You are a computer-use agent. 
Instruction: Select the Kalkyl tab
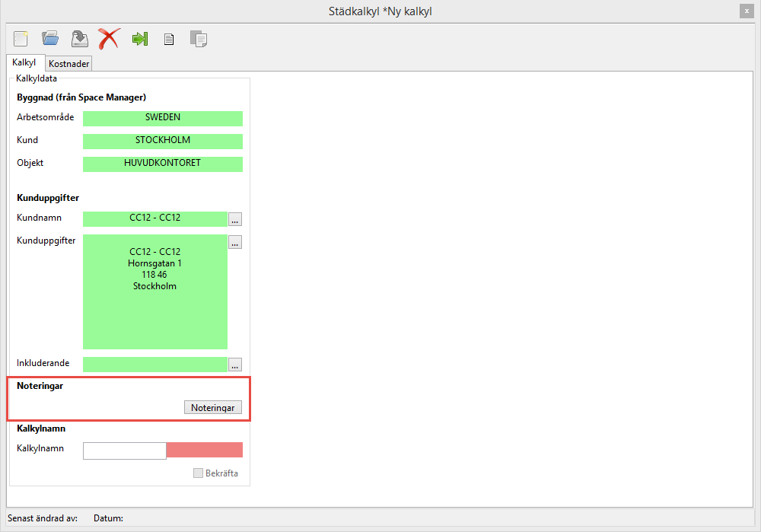(24, 63)
